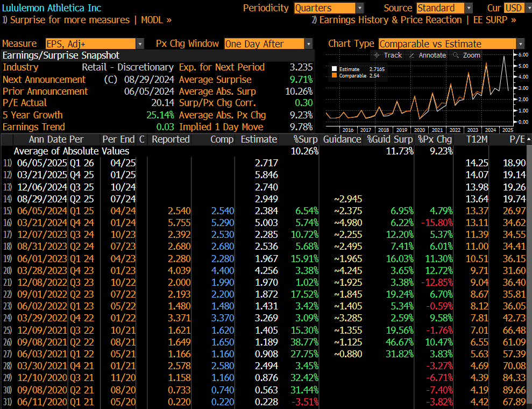Click the orange Comparable legend swatch
The height and width of the screenshot is (409, 532).
click(x=334, y=75)
